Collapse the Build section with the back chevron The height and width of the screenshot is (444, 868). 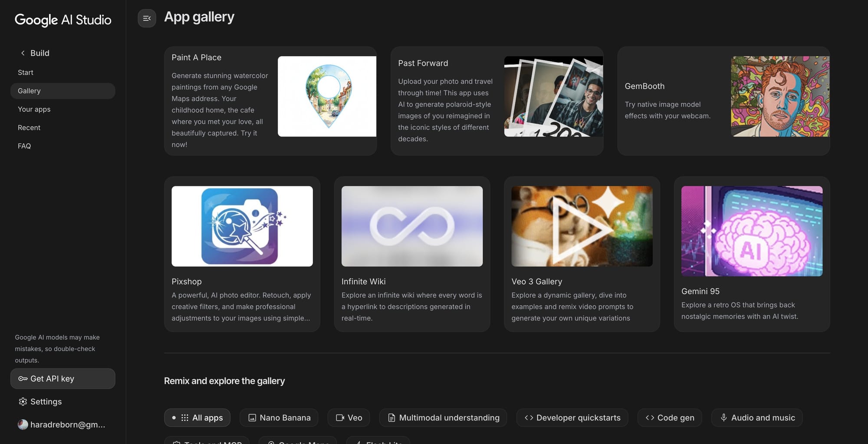[23, 53]
